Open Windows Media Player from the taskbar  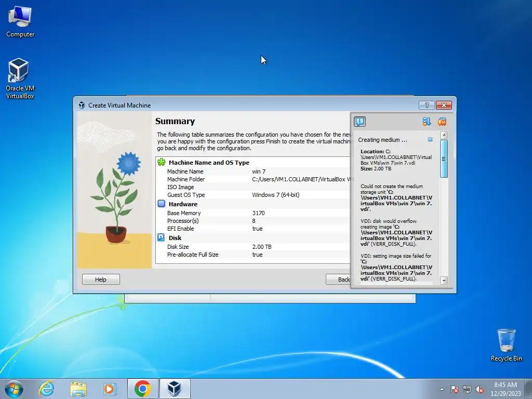[110, 389]
